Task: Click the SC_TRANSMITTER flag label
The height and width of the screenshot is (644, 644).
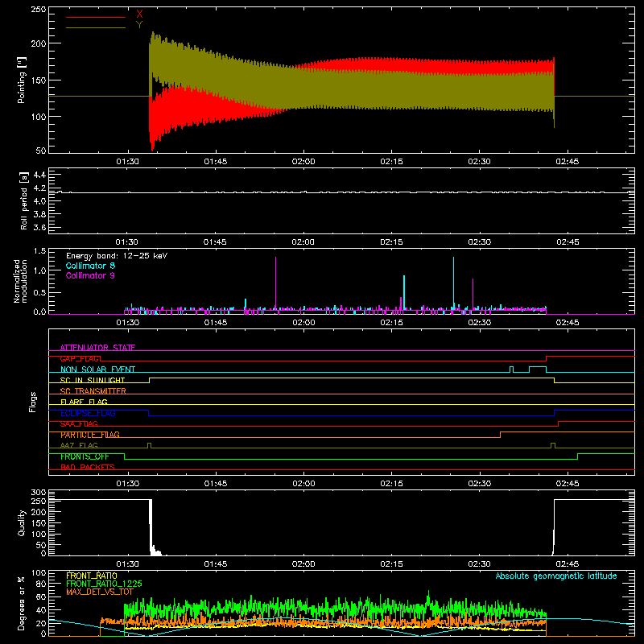Action: click(x=93, y=391)
